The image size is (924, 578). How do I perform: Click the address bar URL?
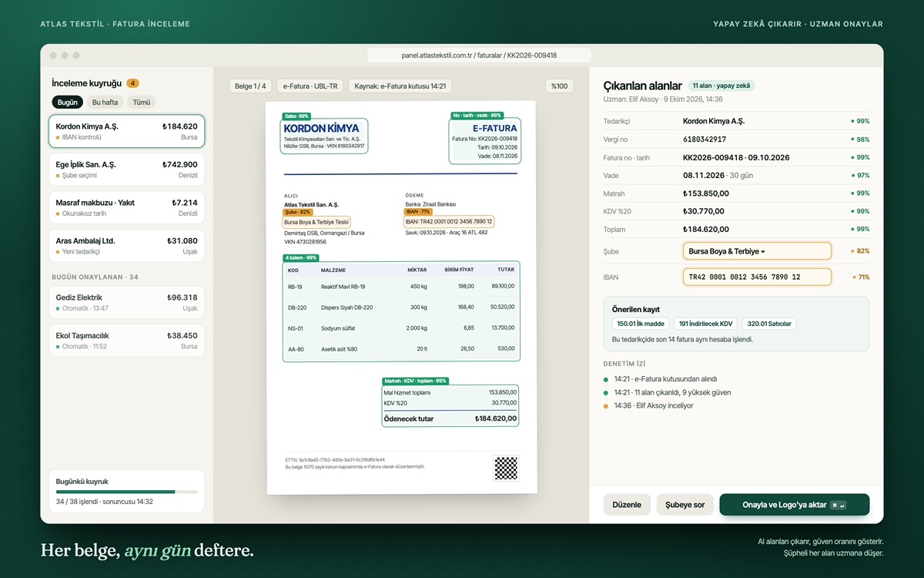pos(479,55)
